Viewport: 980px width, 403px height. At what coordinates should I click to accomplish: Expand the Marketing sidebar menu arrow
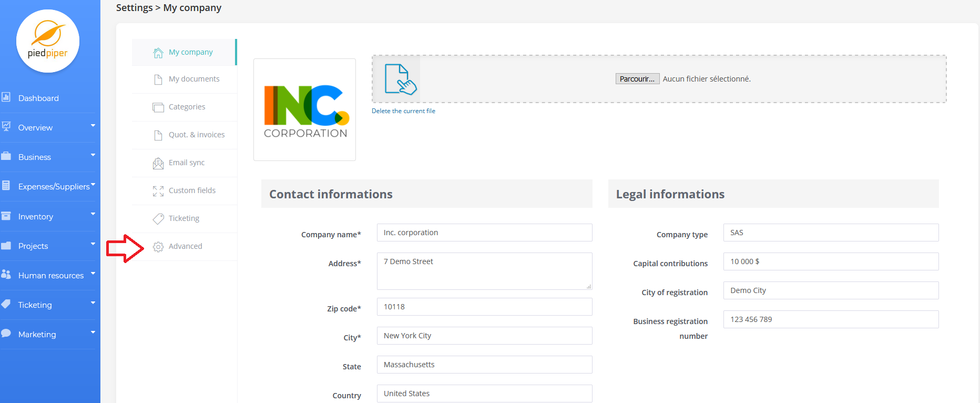(x=93, y=333)
